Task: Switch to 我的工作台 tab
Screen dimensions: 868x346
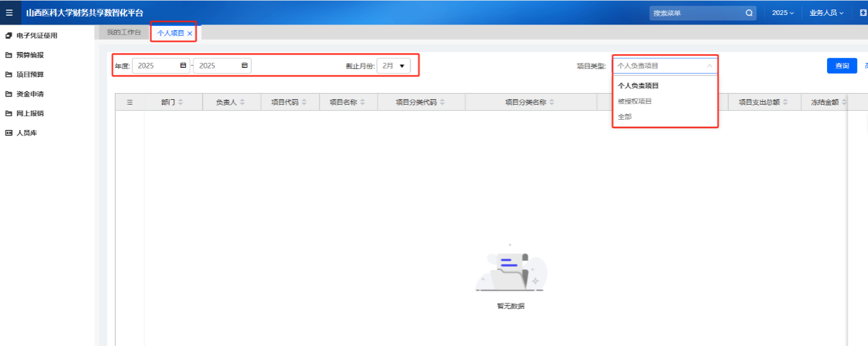Action: pyautogui.click(x=124, y=33)
